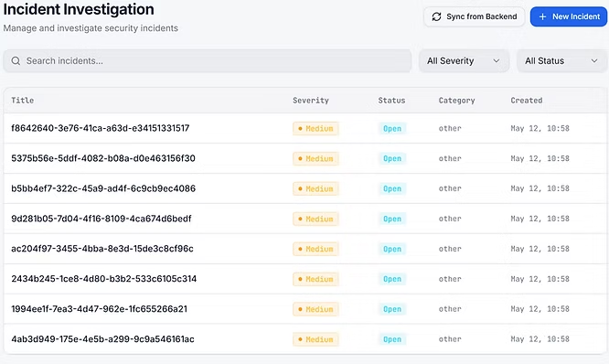
Task: Open incident 9d281b05-7d04-4f16-8109-4ca674d6bedf
Action: pos(101,219)
